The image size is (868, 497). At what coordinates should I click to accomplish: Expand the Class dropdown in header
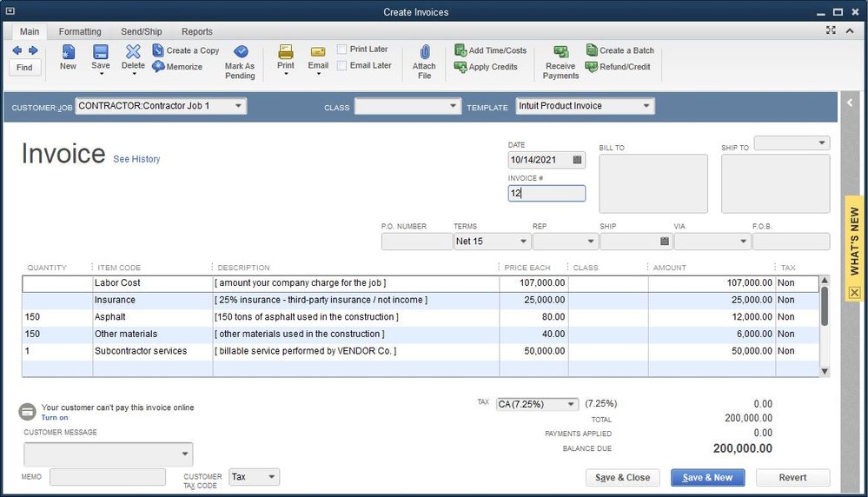453,106
